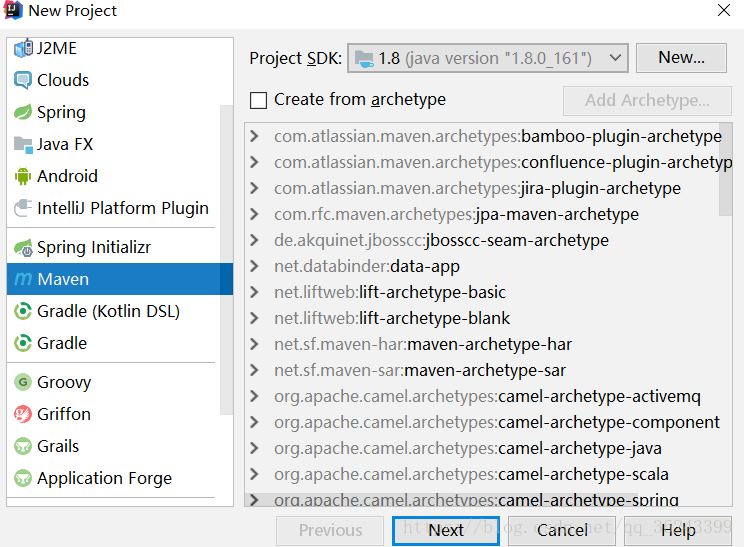The width and height of the screenshot is (744, 547).
Task: Click the Griffon icon
Action: (23, 414)
